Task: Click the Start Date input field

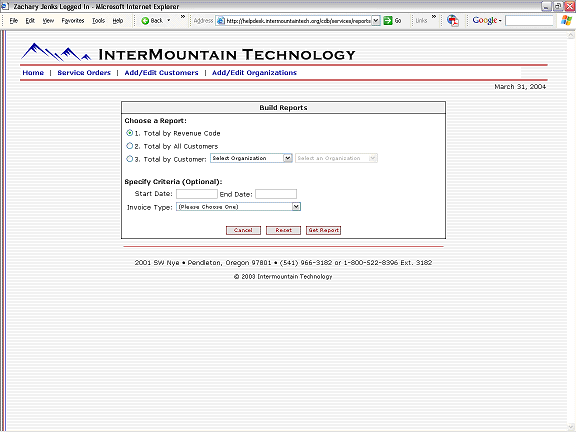Action: pyautogui.click(x=197, y=194)
